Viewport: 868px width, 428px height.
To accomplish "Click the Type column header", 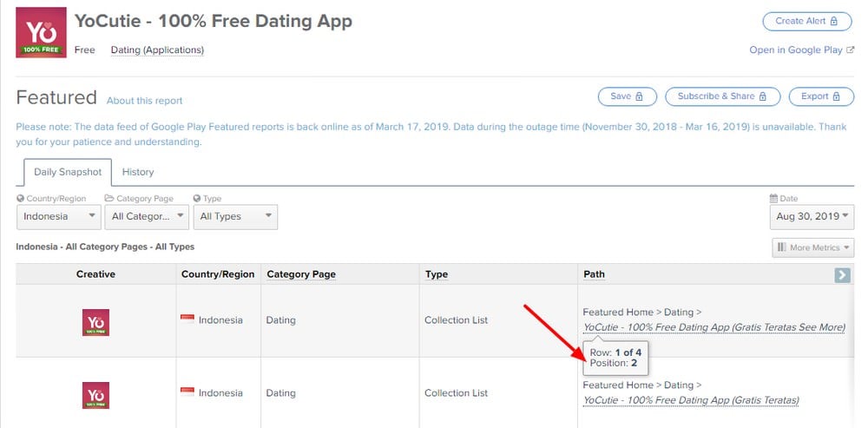I will tap(437, 274).
